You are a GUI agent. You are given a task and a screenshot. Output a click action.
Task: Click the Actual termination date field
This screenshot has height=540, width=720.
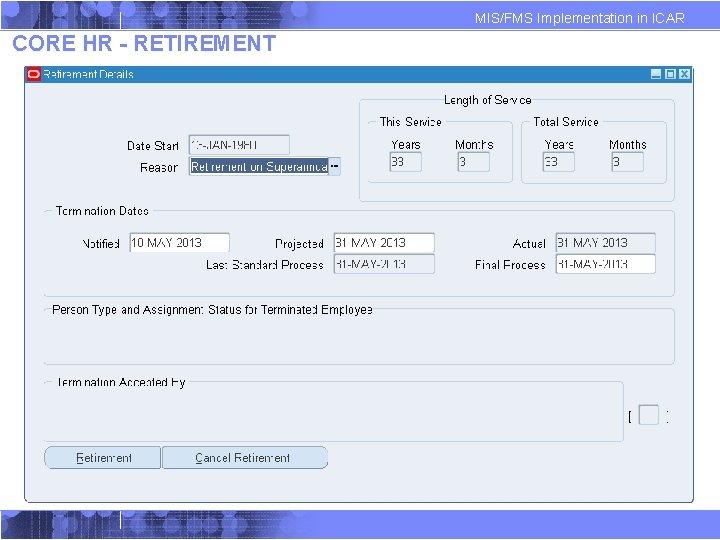[x=606, y=242]
